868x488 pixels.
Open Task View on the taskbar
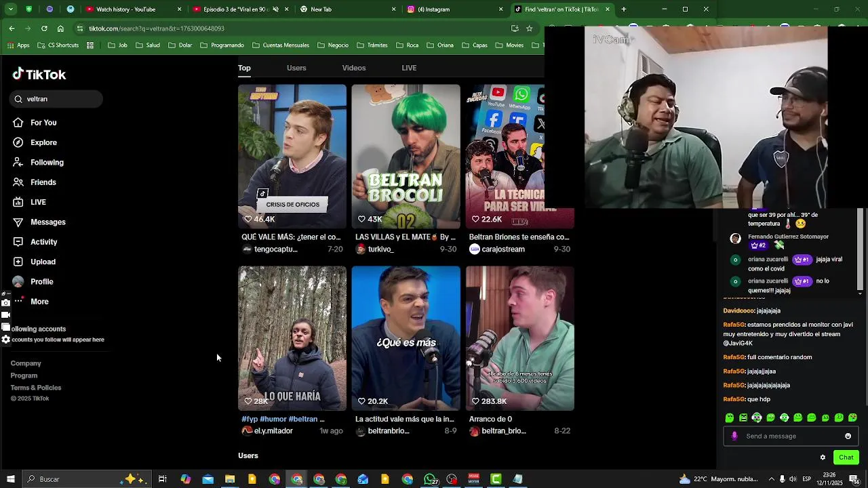point(163,479)
